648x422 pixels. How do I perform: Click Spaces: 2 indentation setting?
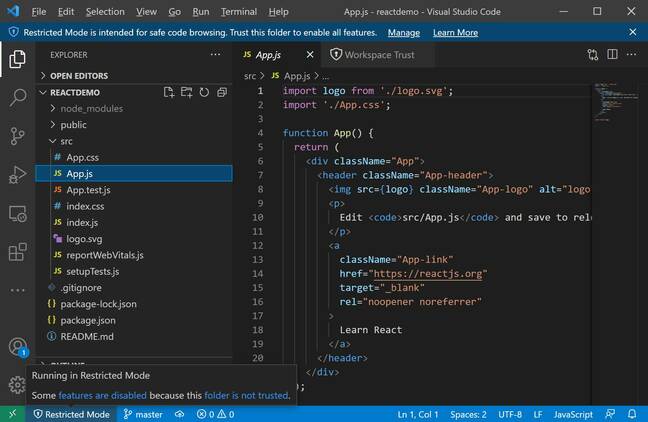tap(468, 414)
